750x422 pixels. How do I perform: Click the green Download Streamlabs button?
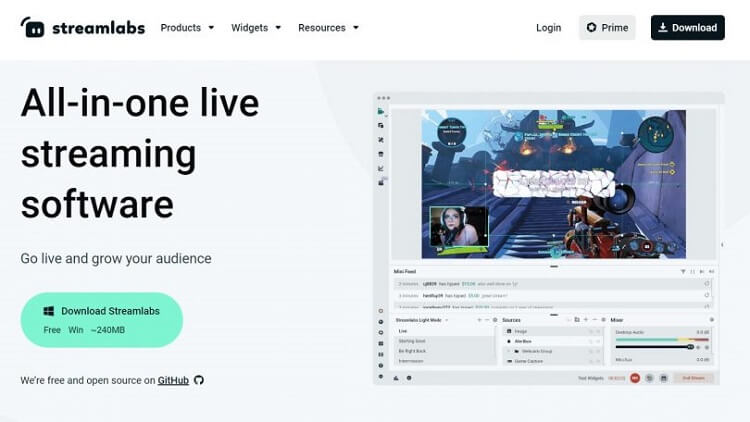101,320
